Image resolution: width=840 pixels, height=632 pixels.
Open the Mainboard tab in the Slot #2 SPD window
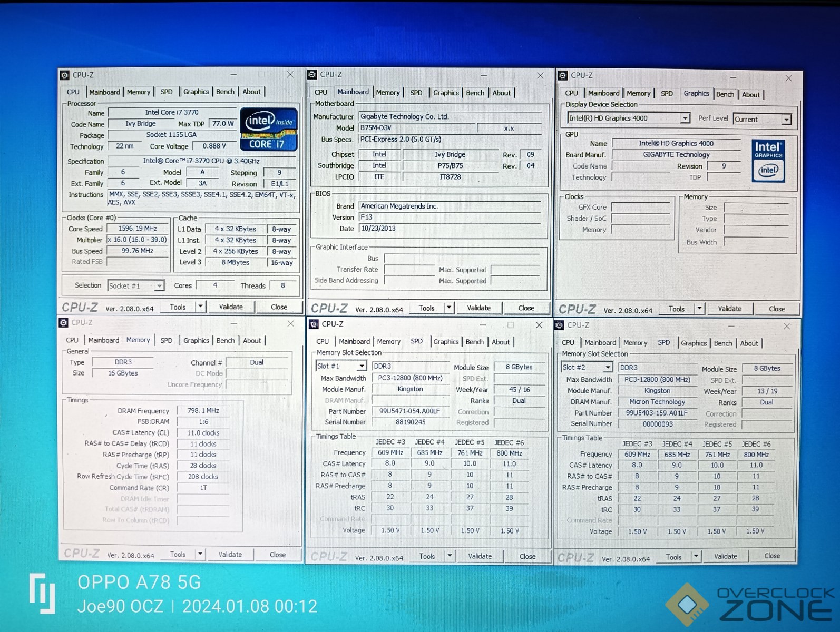600,343
